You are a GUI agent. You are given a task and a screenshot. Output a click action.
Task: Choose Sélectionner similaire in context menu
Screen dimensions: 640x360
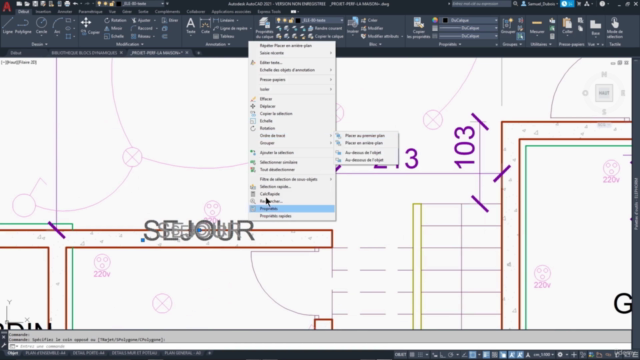click(292, 162)
